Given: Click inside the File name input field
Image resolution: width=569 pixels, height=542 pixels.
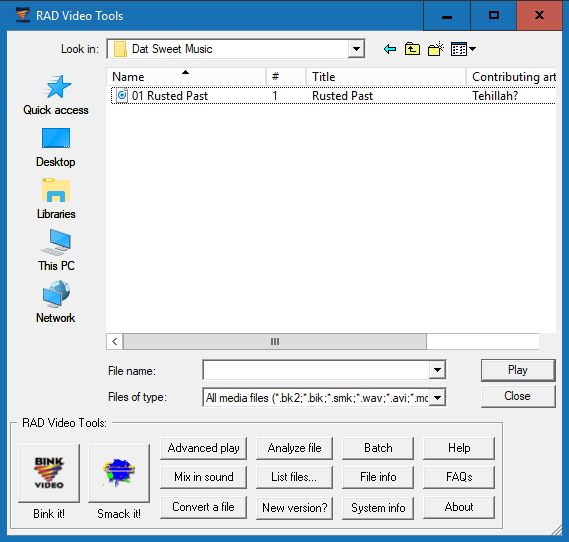Looking at the screenshot, I should point(316,370).
